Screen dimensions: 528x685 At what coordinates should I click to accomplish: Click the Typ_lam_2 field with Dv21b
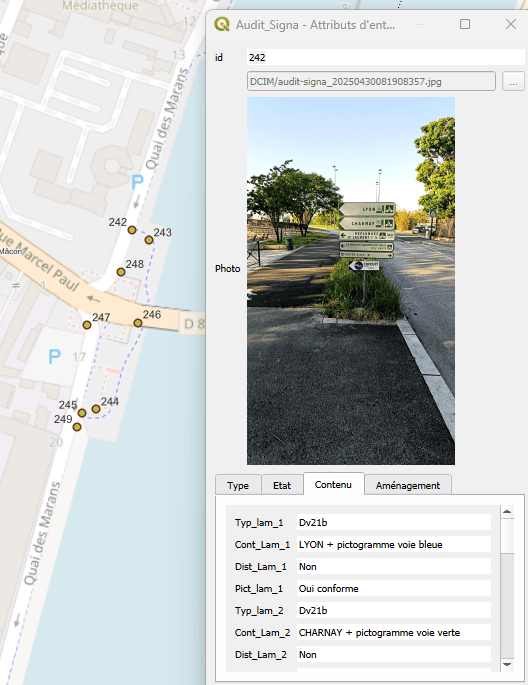click(x=393, y=610)
